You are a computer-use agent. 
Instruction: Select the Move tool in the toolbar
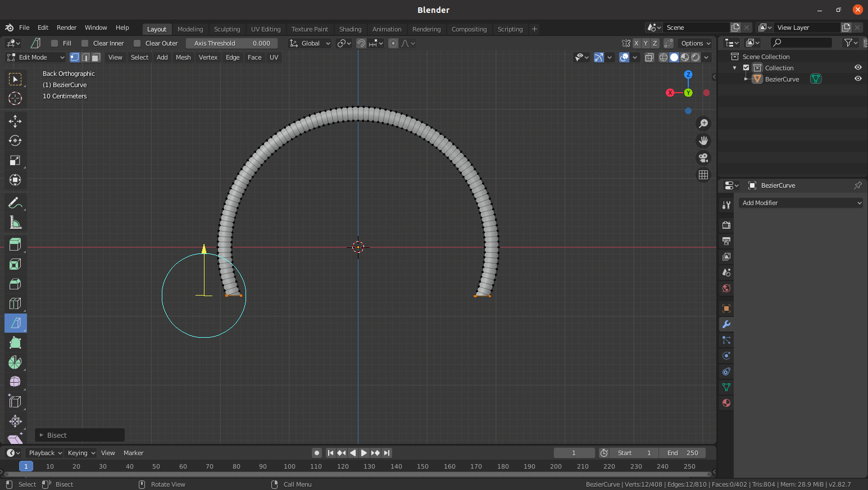15,121
